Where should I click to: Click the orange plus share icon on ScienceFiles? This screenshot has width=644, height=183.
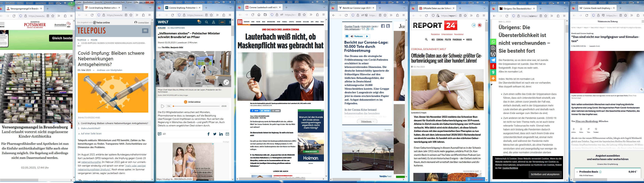point(493,78)
